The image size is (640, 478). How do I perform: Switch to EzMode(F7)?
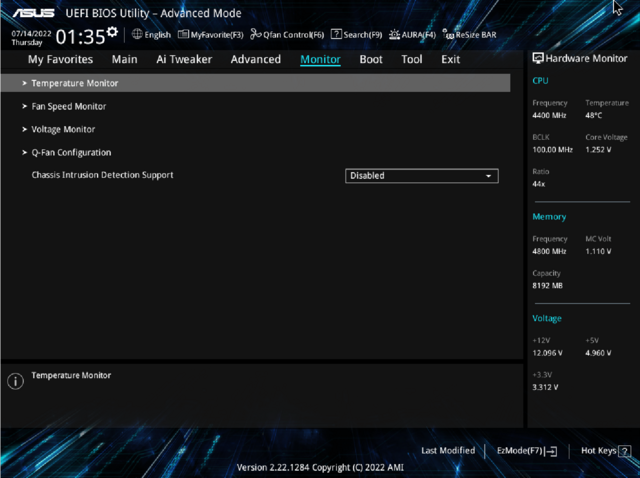(x=527, y=451)
